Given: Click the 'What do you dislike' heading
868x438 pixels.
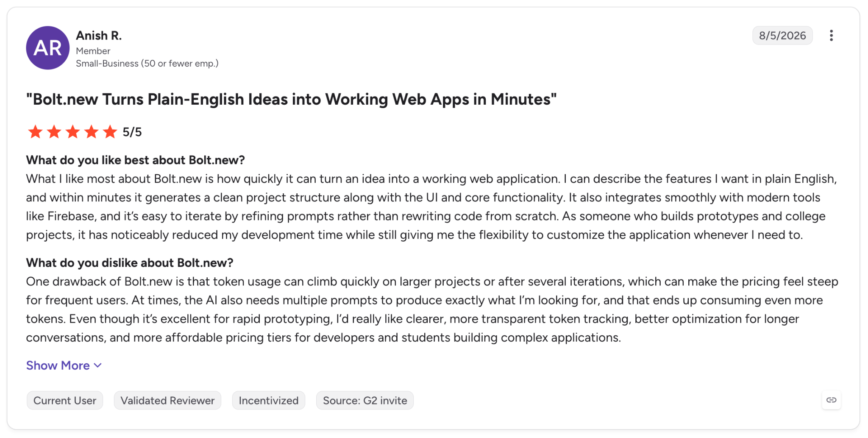Looking at the screenshot, I should point(130,263).
